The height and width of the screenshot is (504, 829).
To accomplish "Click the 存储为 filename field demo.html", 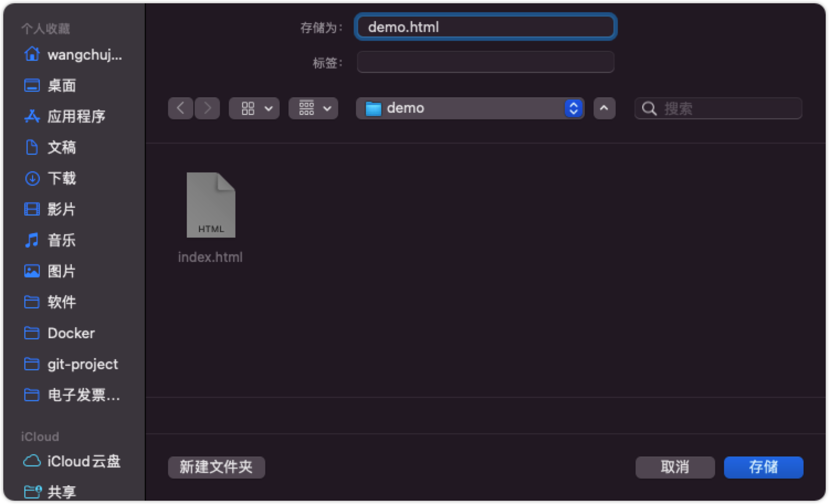I will pos(486,27).
